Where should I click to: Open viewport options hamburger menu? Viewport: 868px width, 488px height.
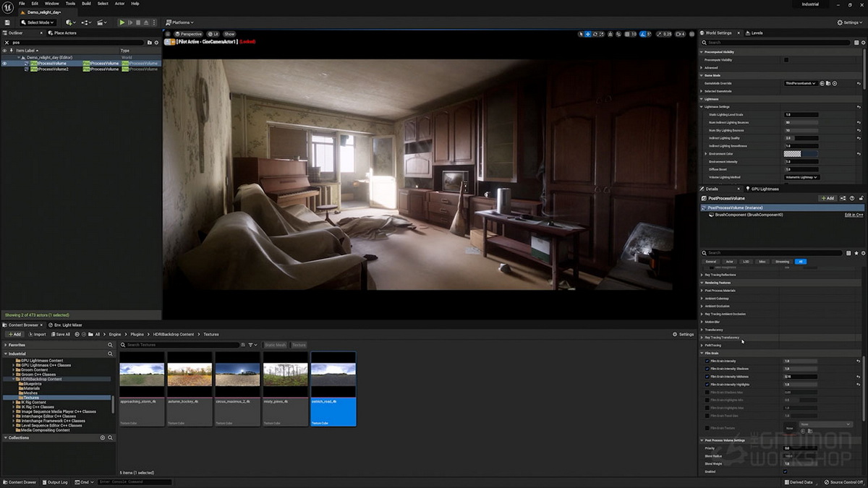[x=167, y=34]
